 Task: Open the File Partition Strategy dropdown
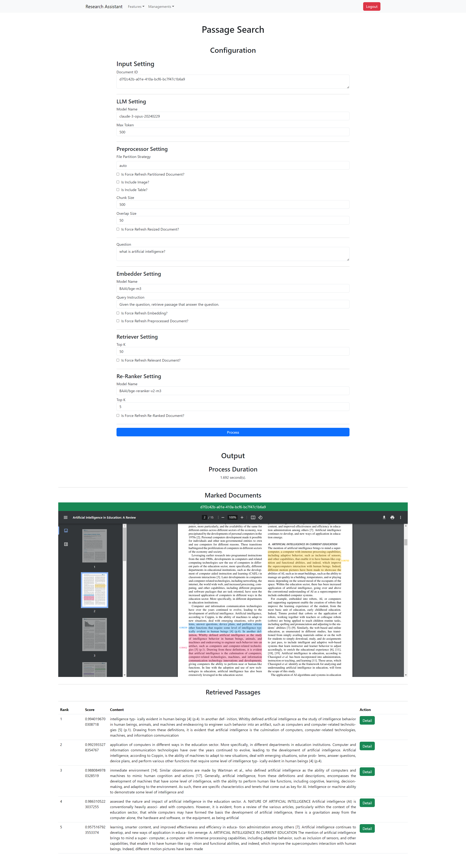click(233, 165)
